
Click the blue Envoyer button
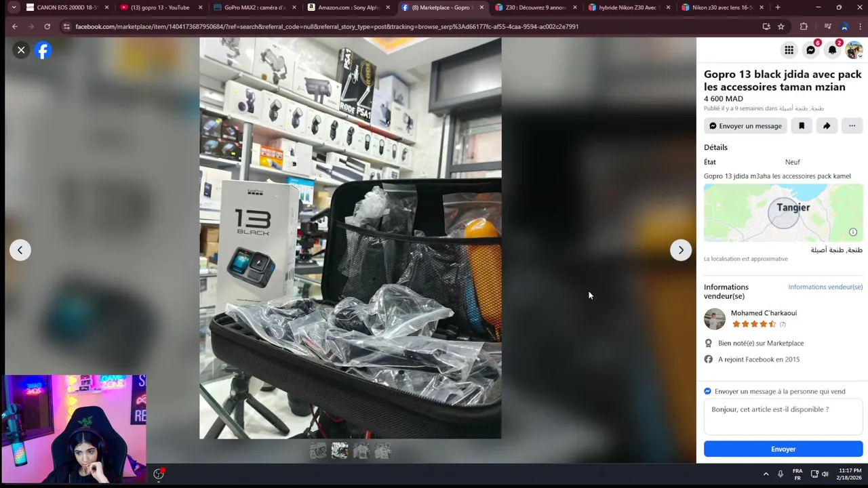pyautogui.click(x=783, y=449)
